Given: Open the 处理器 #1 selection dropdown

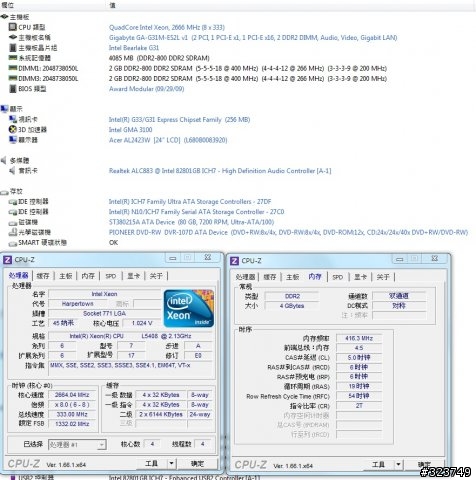Looking at the screenshot, I should 77,444.
